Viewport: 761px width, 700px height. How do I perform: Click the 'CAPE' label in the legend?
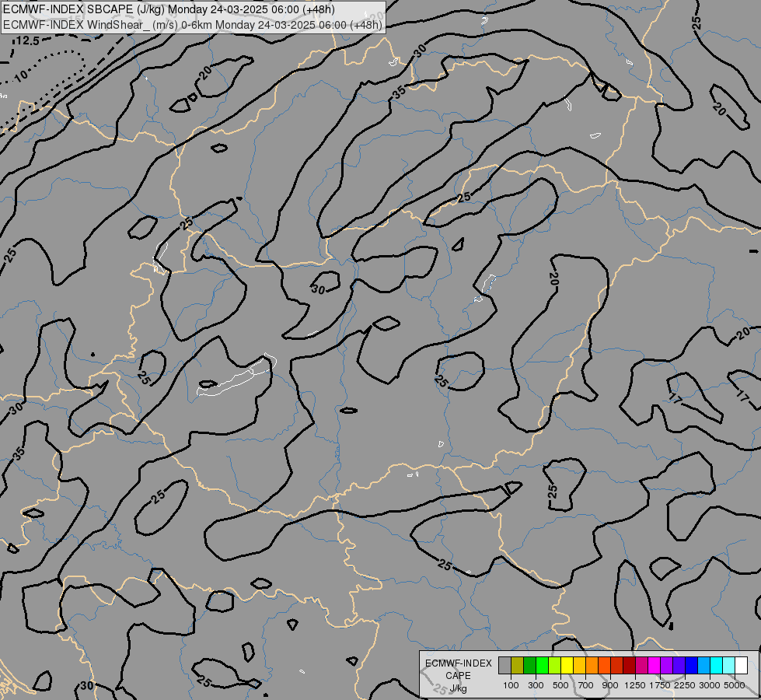pyautogui.click(x=458, y=676)
